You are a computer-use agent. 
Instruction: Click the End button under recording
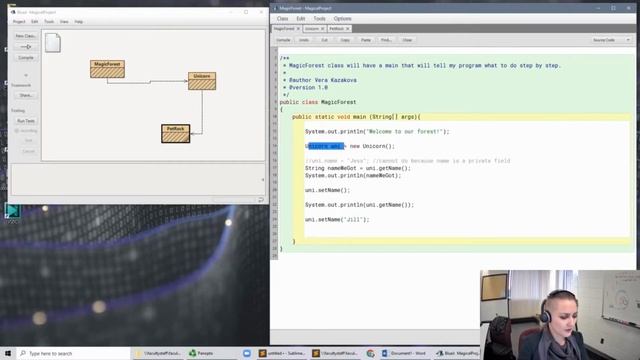click(x=28, y=140)
